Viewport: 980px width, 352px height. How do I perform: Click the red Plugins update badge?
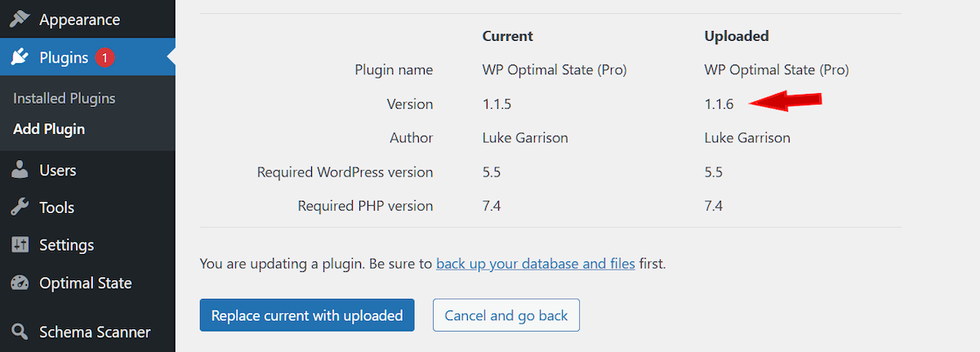coord(105,57)
